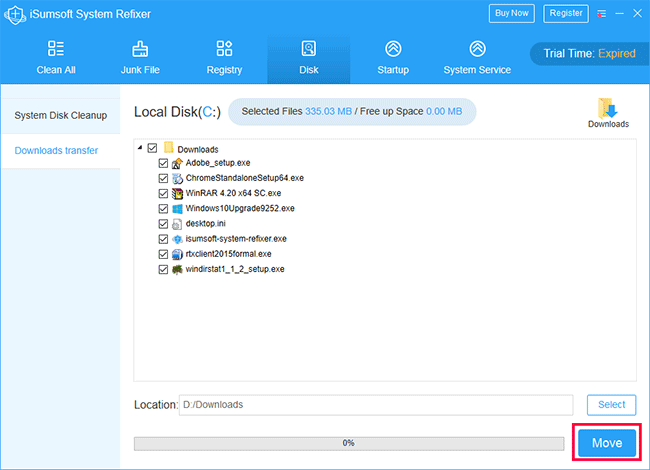
Task: Click the isumsoft-system-refixer.exe file icon
Action: [177, 239]
